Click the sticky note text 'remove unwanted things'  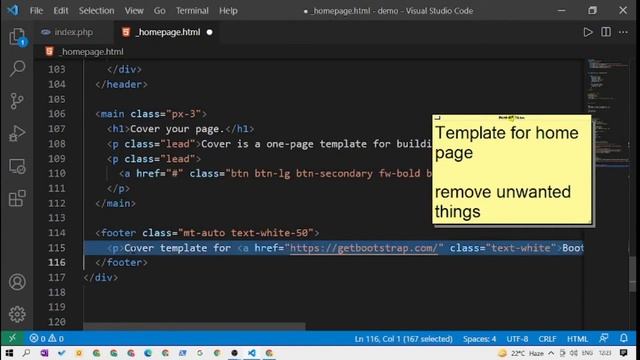click(502, 202)
